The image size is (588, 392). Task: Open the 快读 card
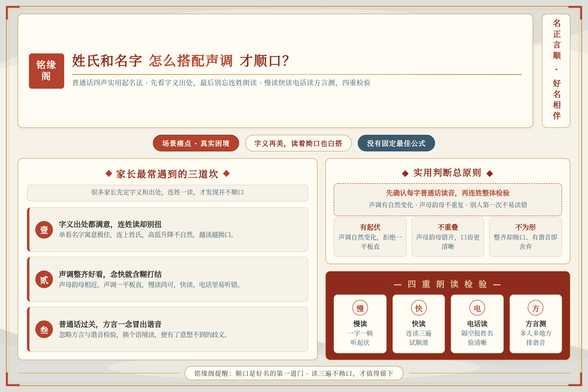[419, 324]
